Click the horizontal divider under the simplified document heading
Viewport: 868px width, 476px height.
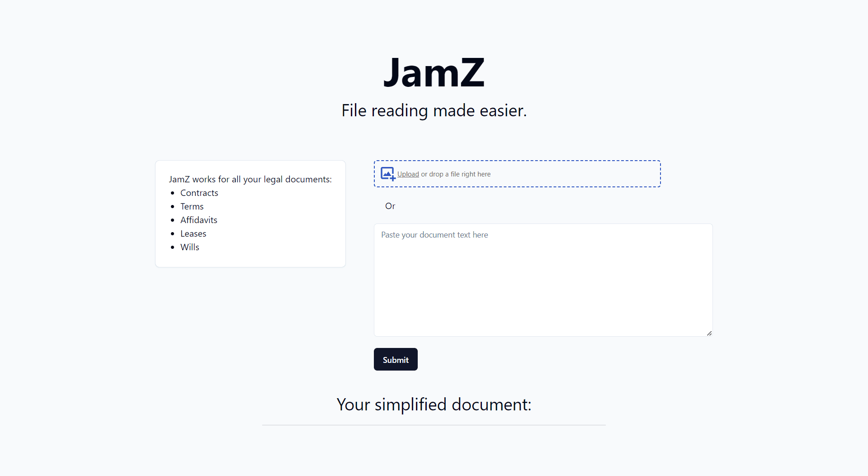click(434, 425)
